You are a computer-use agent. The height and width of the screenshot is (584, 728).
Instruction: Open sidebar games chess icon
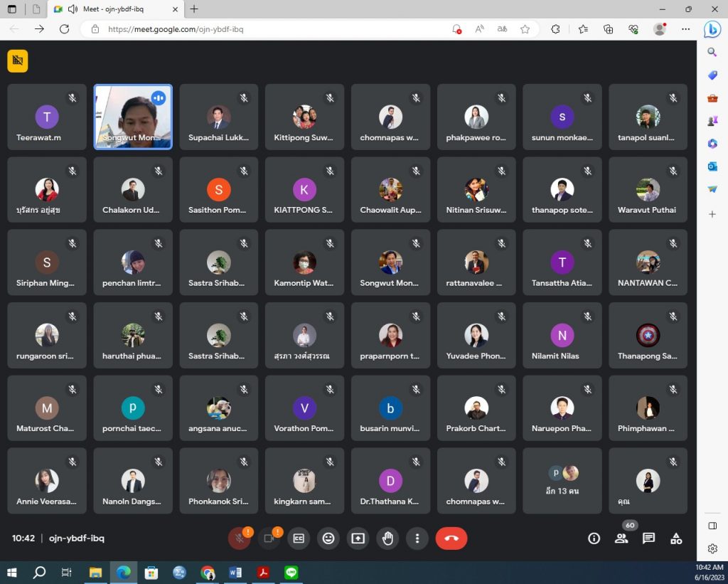[712, 121]
